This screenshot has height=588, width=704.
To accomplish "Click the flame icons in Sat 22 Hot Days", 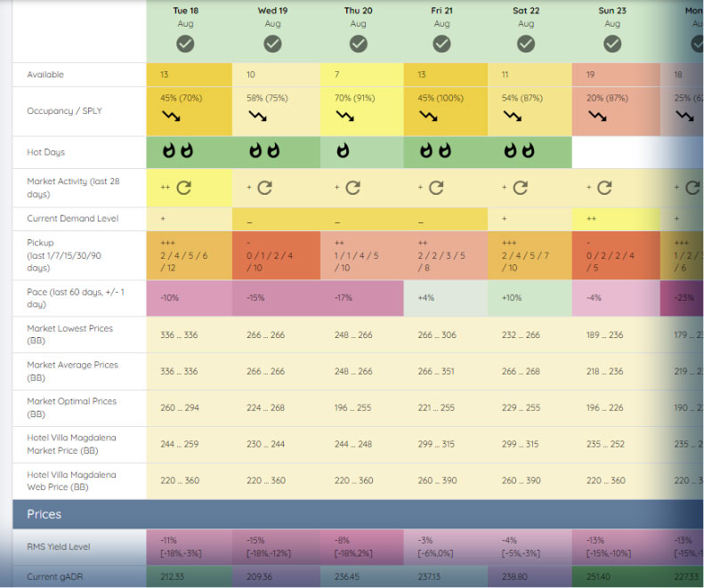I will (x=520, y=151).
